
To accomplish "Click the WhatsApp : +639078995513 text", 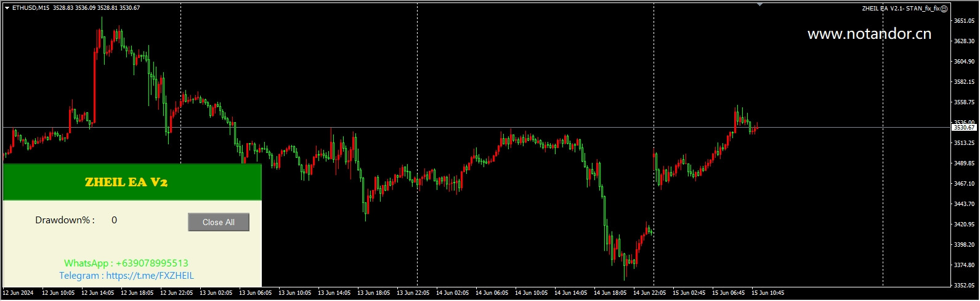I will 126,263.
